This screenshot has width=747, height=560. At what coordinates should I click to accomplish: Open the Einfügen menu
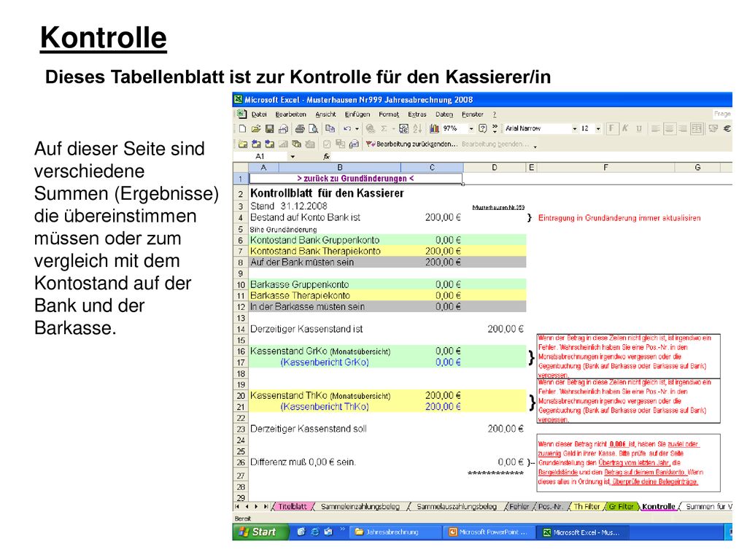357,114
